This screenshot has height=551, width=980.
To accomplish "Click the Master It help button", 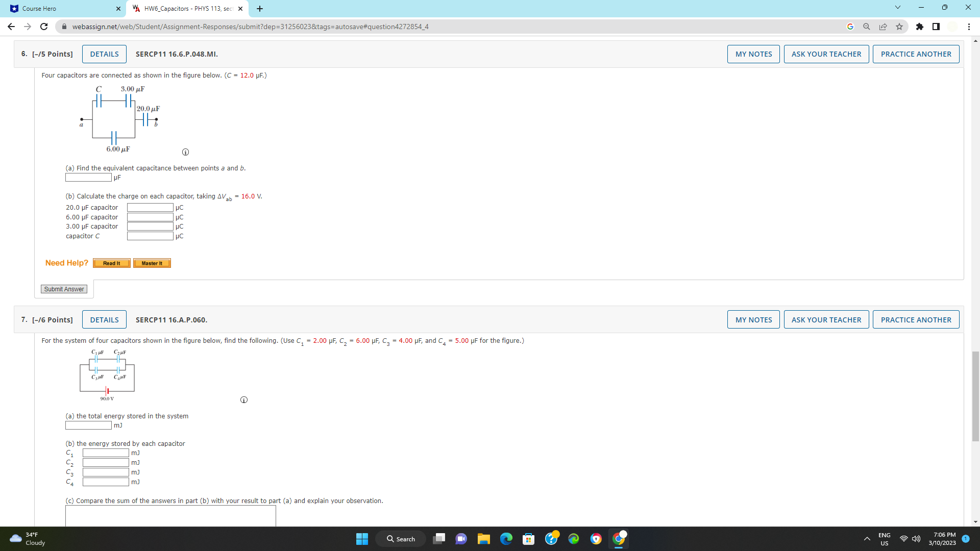I will [x=152, y=263].
